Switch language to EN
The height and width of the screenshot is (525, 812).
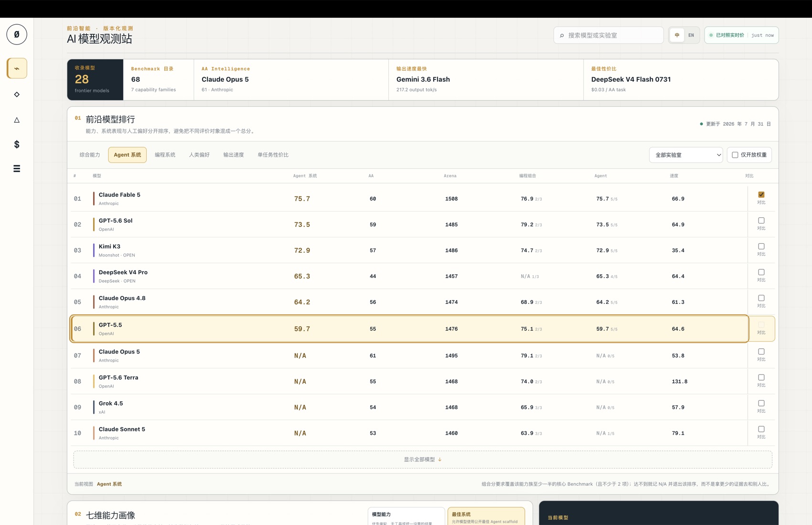point(691,35)
